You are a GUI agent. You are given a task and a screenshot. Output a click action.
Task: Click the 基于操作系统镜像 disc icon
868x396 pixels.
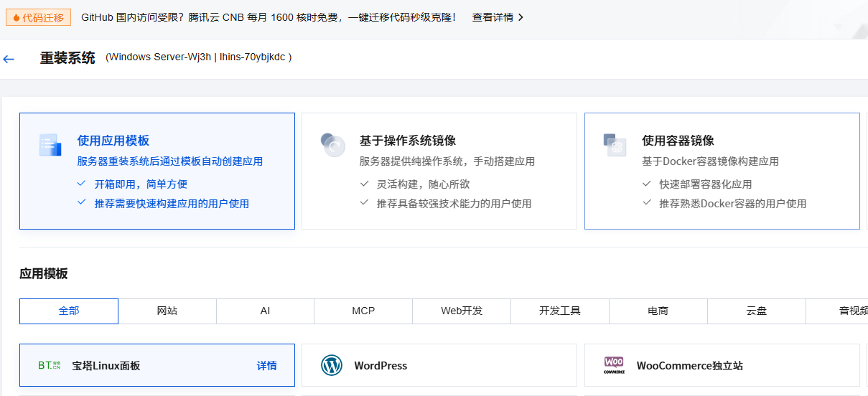332,145
